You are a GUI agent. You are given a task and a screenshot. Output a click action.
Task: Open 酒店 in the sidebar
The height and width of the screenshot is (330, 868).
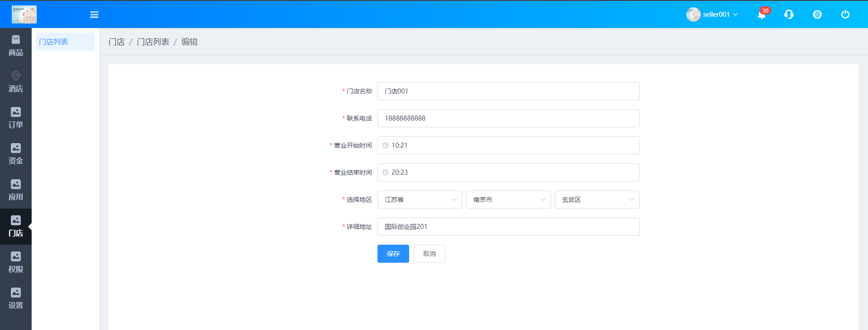tap(16, 82)
